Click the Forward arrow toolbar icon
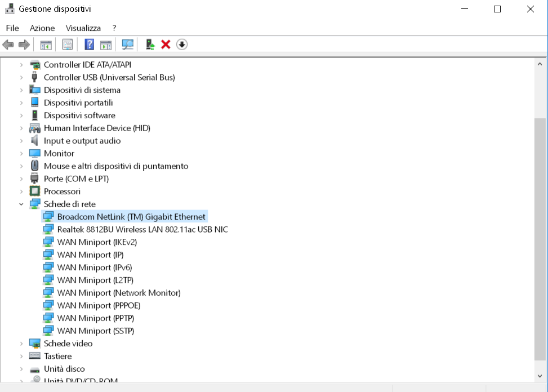548x392 pixels. (x=24, y=44)
